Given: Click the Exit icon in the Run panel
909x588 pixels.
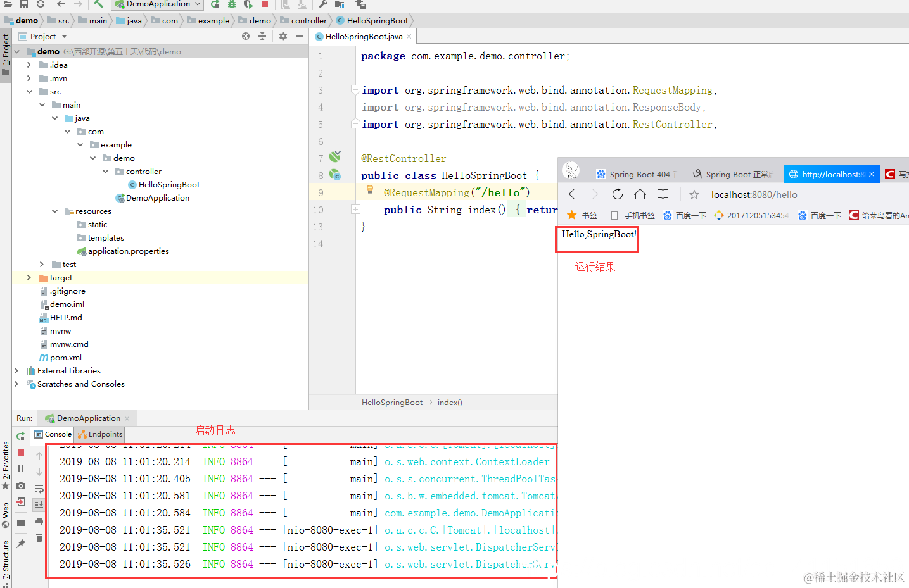Looking at the screenshot, I should click(21, 502).
